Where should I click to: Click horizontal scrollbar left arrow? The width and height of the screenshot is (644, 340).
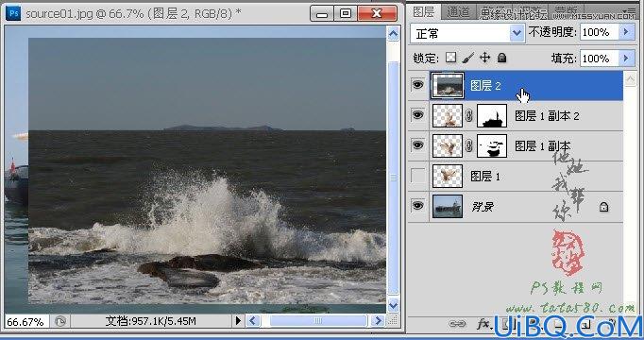click(253, 321)
